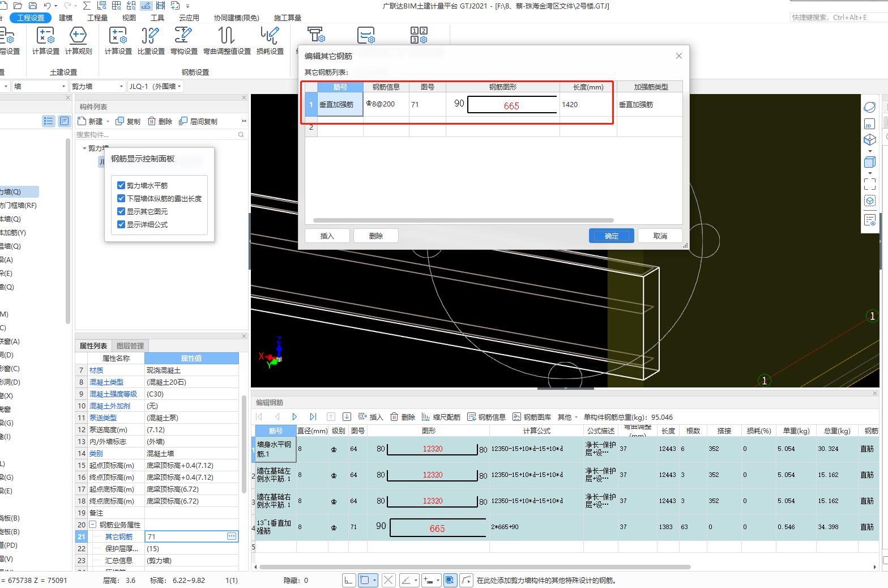The height and width of the screenshot is (588, 888).
Task: Go to next rebar row arrow
Action: coord(294,417)
